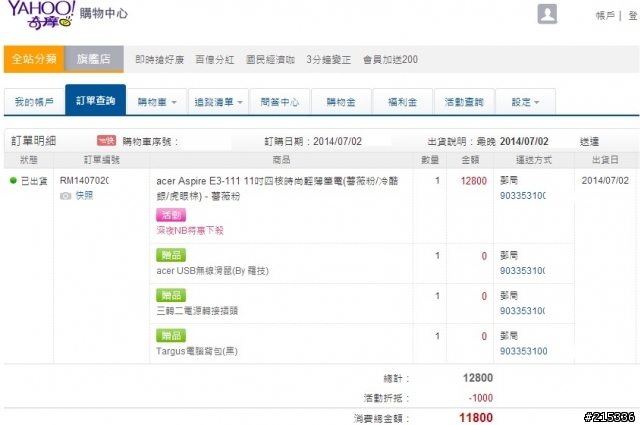Click the 金額 column header
The image size is (640, 425).
pos(470,160)
